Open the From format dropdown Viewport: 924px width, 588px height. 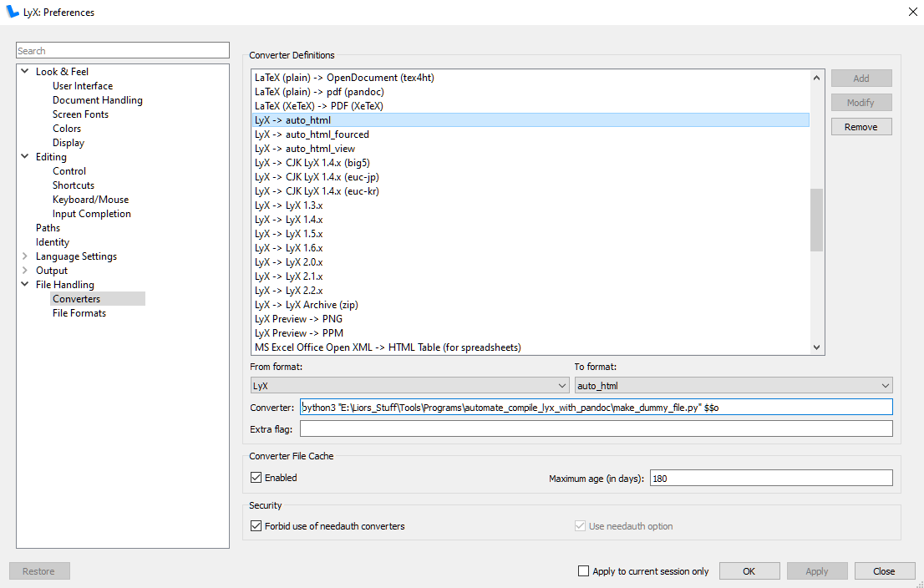[409, 385]
